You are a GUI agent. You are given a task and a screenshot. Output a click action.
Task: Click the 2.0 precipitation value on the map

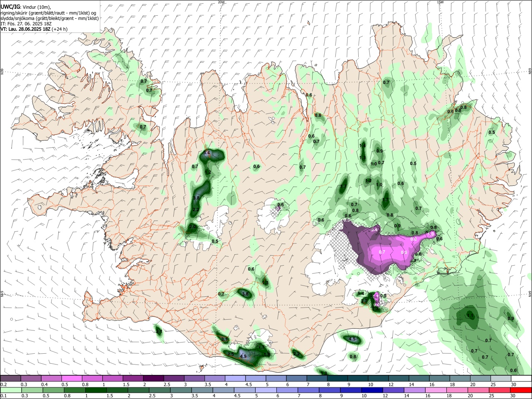[192, 227]
